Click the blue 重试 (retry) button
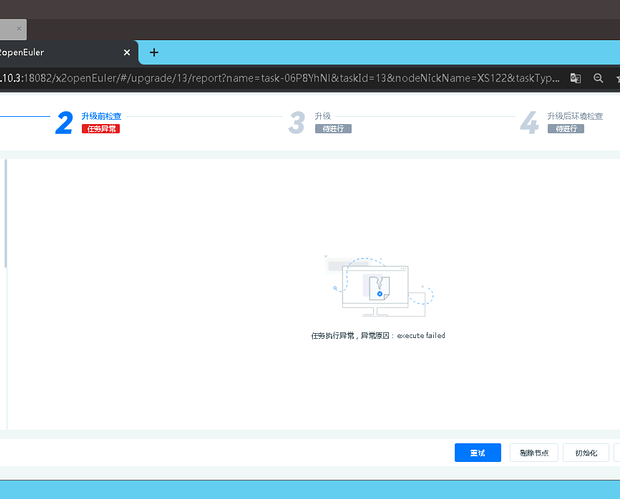Viewport: 620px width, 499px height. (477, 452)
